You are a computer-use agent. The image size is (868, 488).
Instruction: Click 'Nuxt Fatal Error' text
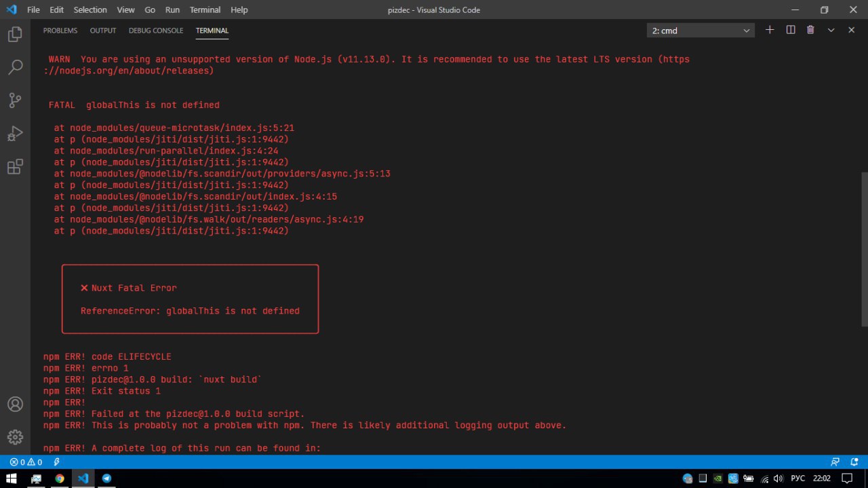(134, 288)
